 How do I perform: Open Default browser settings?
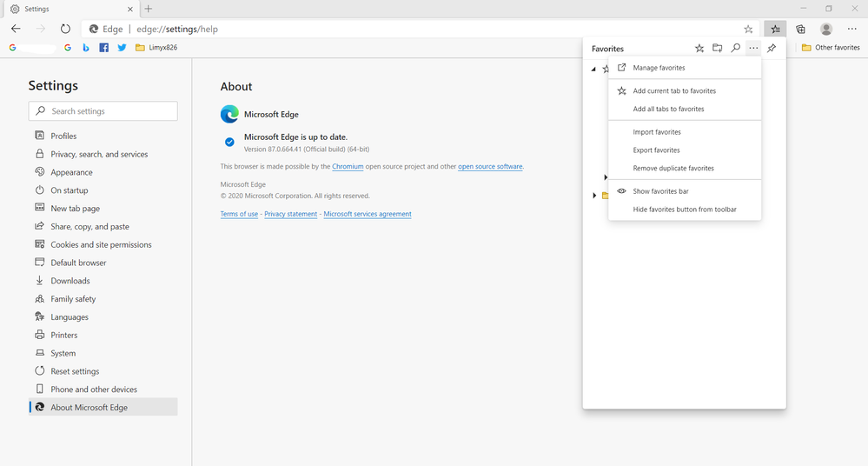(103, 263)
